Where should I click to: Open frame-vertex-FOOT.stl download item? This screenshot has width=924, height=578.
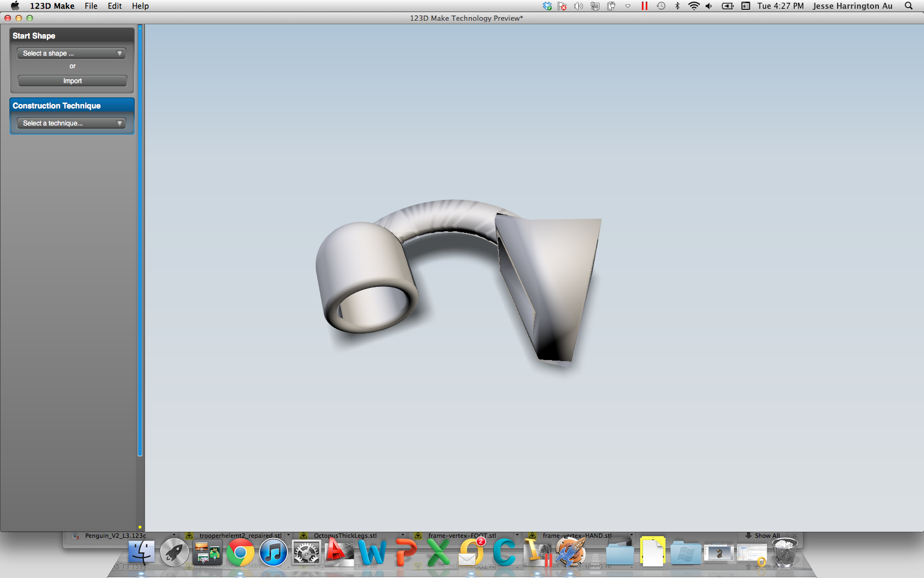[x=462, y=536]
